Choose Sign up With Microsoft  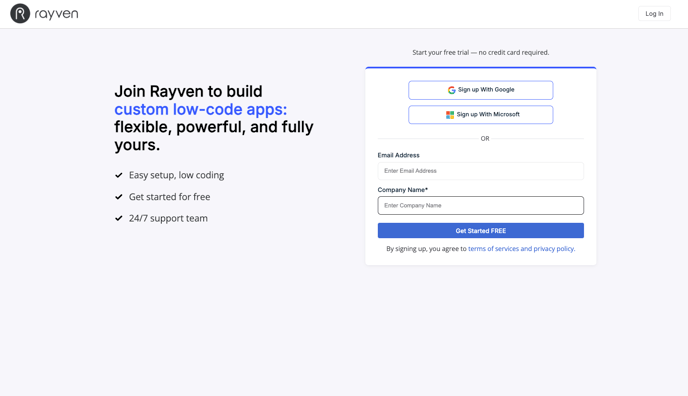(x=480, y=114)
